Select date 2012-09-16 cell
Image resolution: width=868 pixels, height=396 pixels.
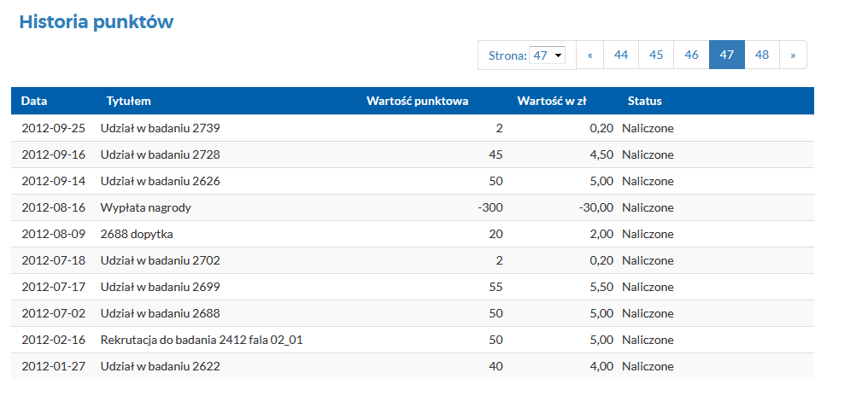[x=54, y=154]
